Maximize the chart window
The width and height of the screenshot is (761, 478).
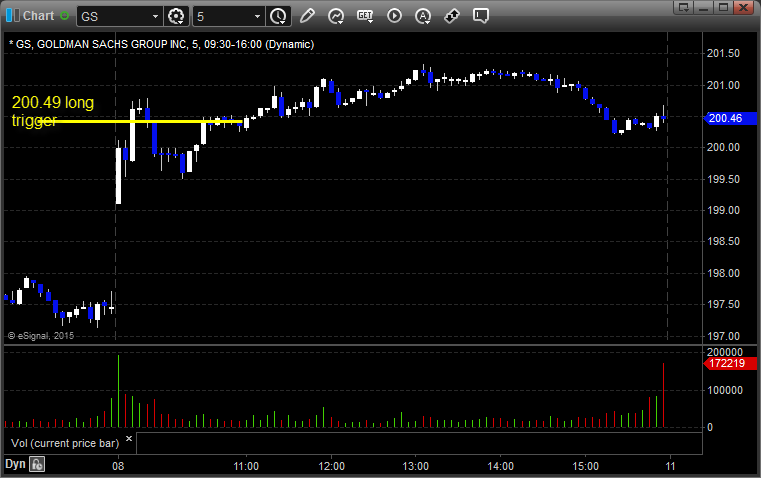pos(723,7)
